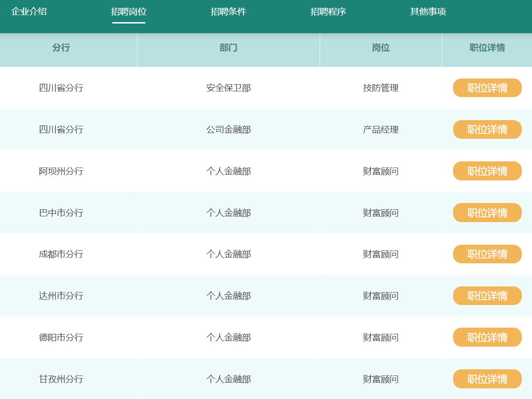Open the 企业介绍 tab
The image size is (532, 399).
point(29,12)
